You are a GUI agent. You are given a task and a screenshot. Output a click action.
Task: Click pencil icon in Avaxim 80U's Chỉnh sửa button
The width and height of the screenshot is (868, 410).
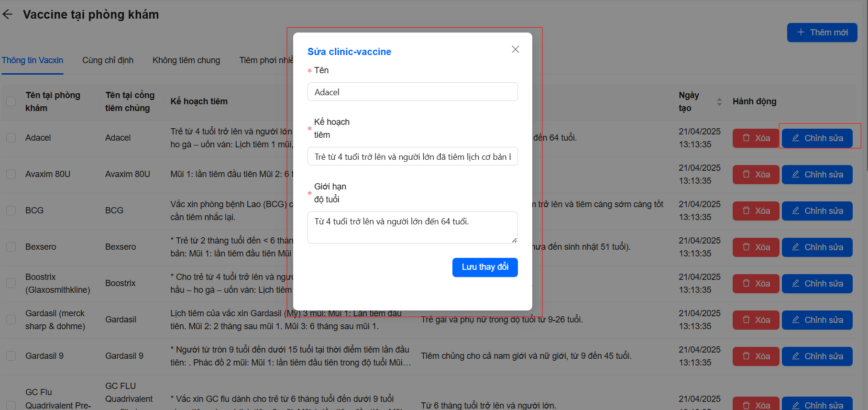click(795, 174)
